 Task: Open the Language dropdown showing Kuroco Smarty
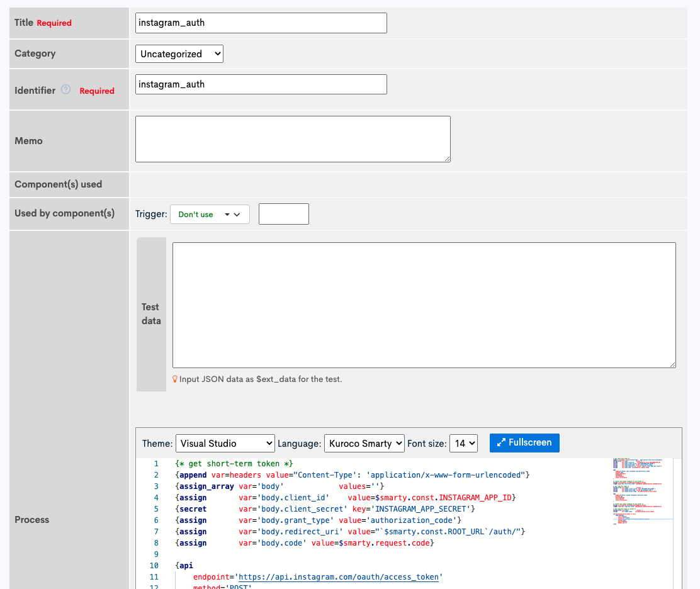tap(364, 443)
